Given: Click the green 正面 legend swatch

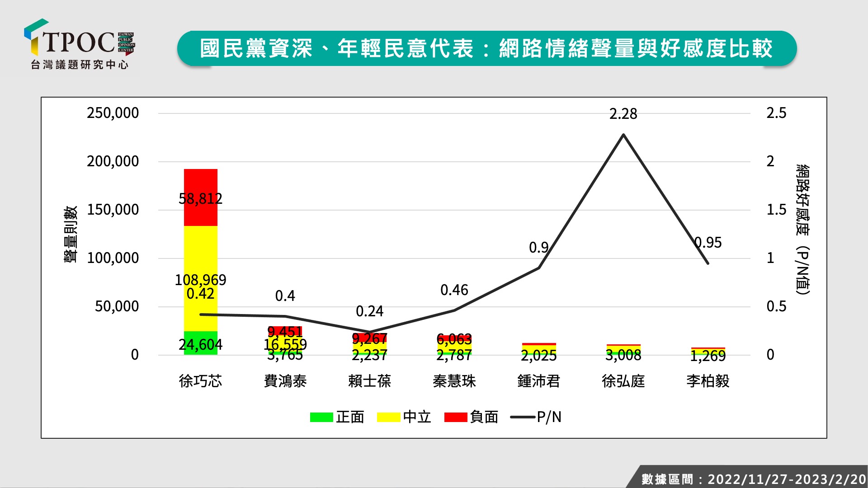Looking at the screenshot, I should click(321, 417).
